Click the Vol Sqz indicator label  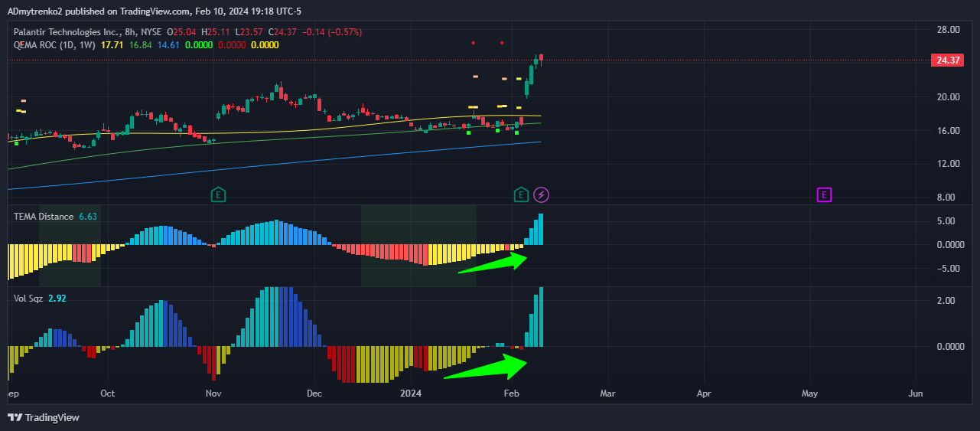click(x=28, y=298)
